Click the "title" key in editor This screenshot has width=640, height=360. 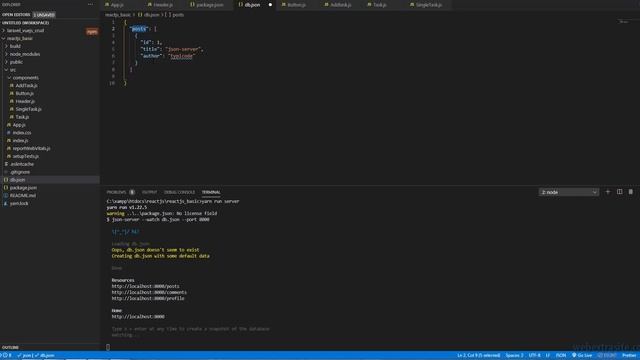pyautogui.click(x=150, y=49)
